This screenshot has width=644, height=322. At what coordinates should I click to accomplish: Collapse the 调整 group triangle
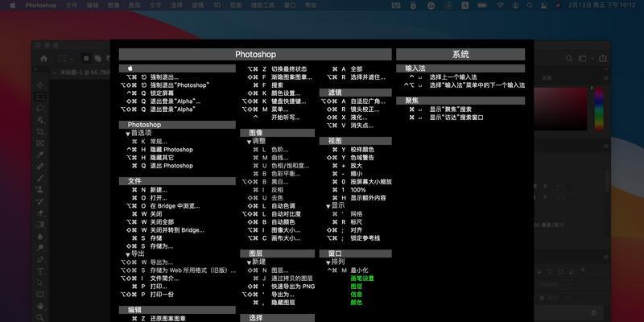[249, 142]
